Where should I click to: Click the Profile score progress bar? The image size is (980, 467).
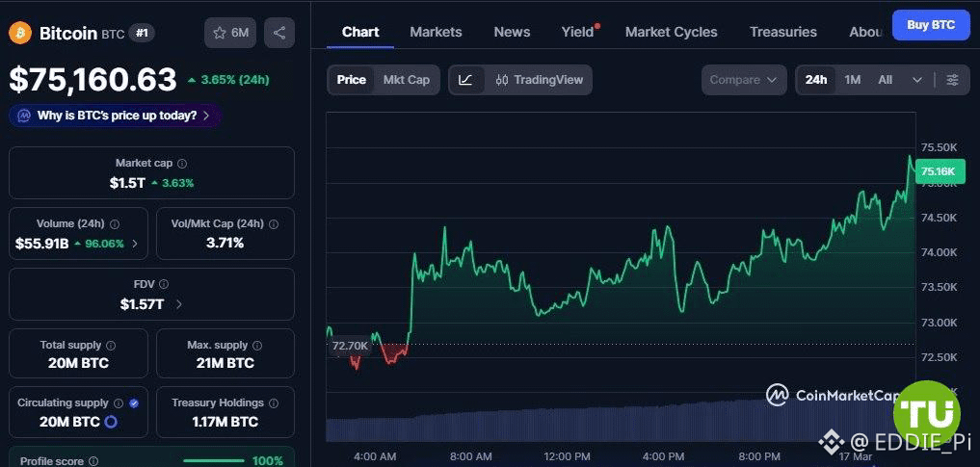pyautogui.click(x=213, y=461)
